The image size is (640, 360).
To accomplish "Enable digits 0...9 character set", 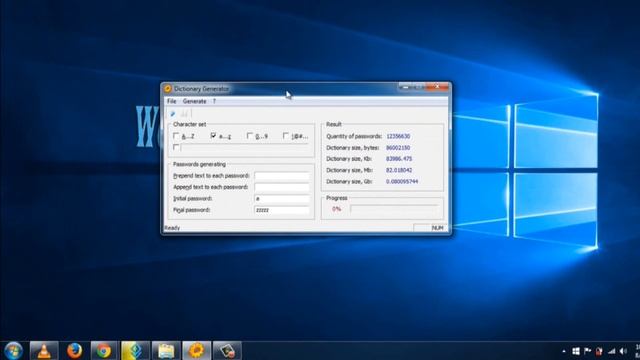I will coord(249,136).
